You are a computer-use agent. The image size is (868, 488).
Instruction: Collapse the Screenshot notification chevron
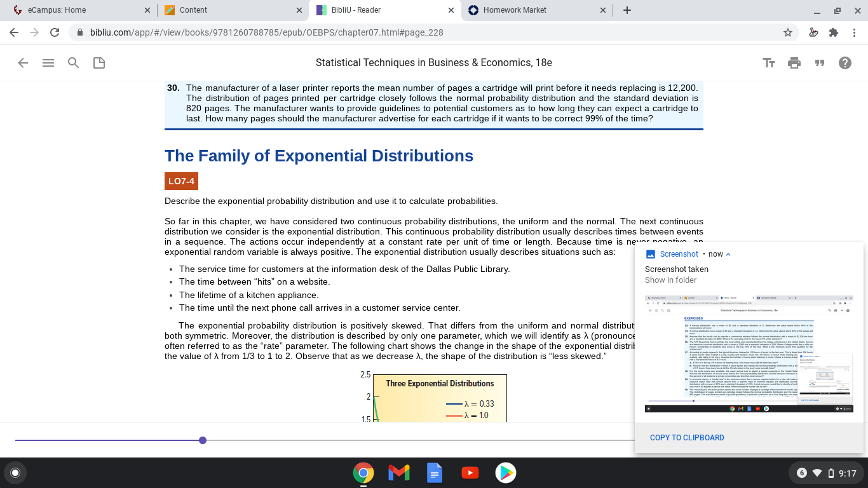(728, 254)
